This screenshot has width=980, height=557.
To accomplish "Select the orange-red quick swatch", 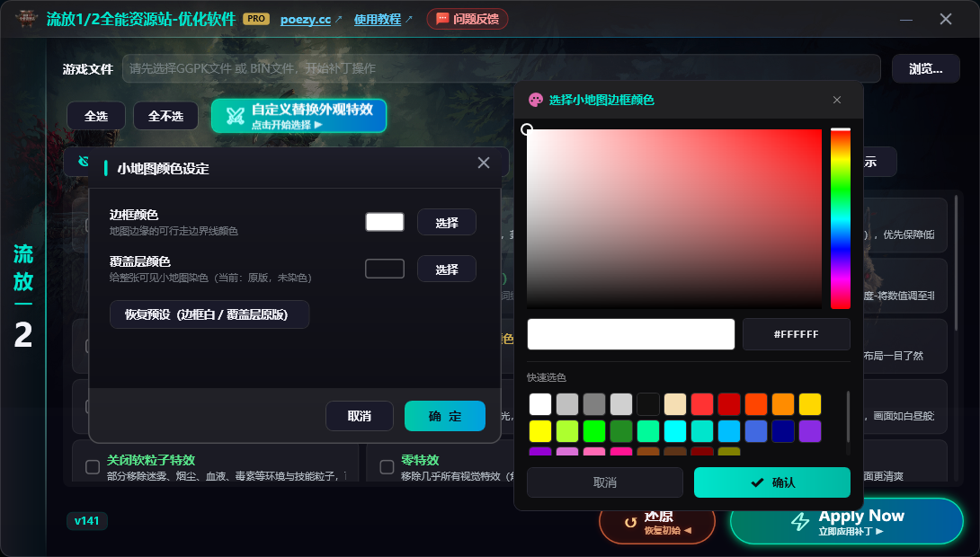I will point(755,404).
